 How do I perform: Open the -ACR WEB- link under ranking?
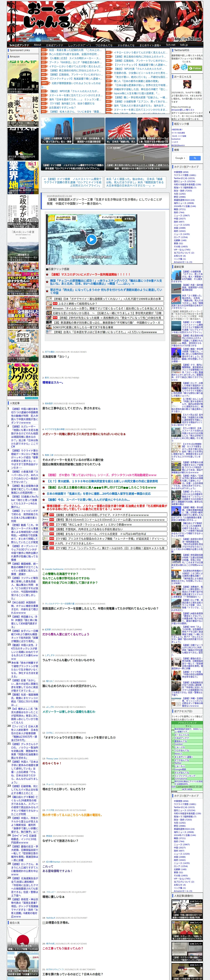click(x=187, y=789)
